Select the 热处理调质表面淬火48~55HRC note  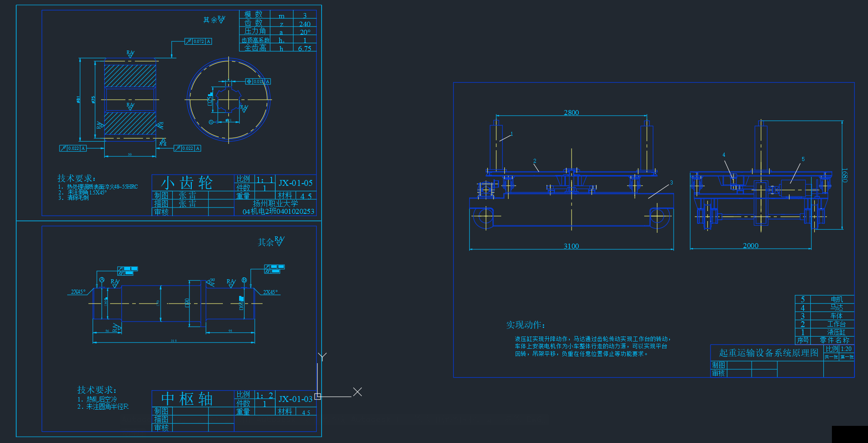point(102,186)
